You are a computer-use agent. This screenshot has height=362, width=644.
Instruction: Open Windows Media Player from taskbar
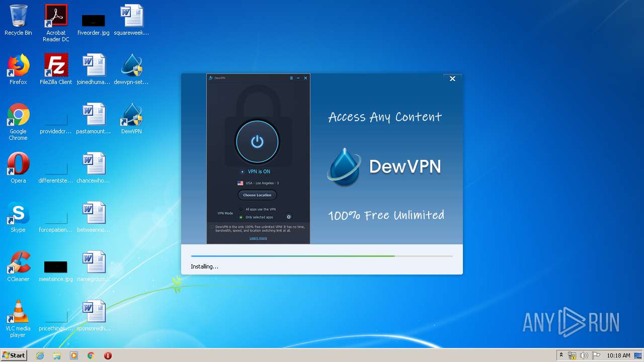(x=74, y=355)
